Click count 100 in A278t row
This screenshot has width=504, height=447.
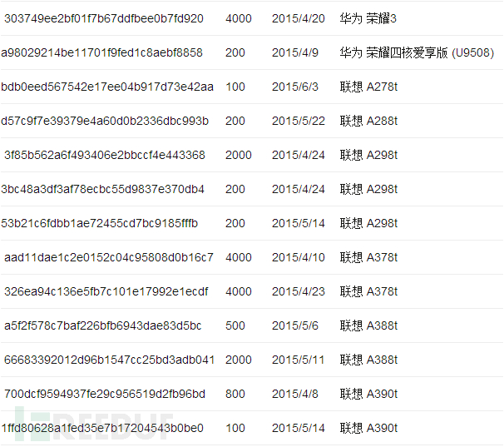(235, 87)
